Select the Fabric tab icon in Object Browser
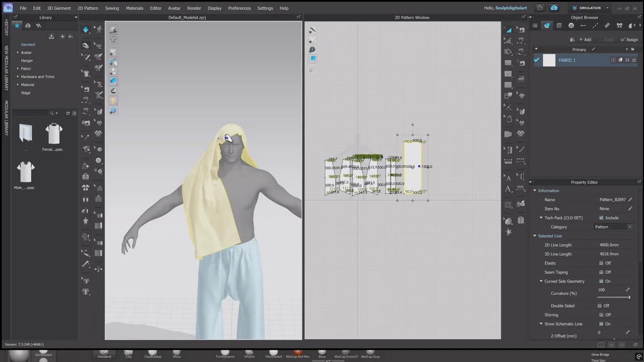 coord(547,26)
